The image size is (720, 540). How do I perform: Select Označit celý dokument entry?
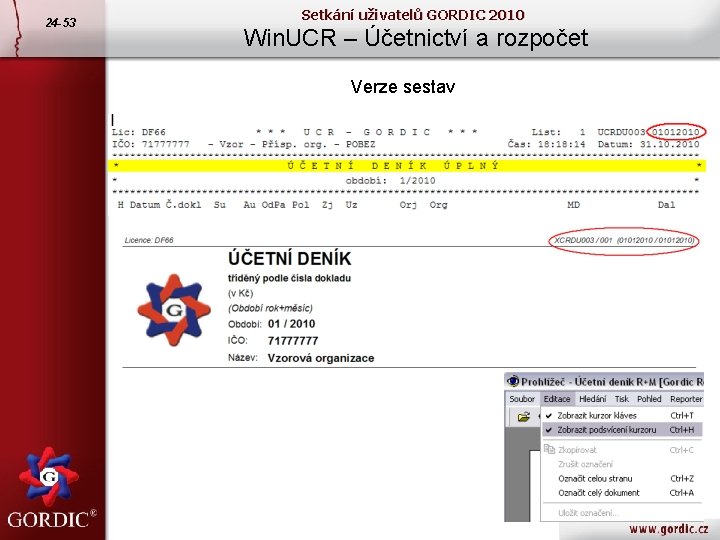pyautogui.click(x=622, y=493)
